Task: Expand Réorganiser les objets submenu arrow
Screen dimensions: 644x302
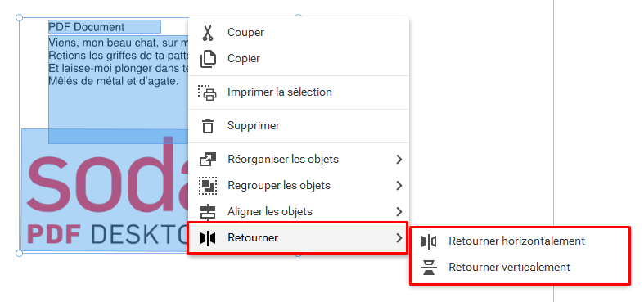Action: pyautogui.click(x=399, y=160)
